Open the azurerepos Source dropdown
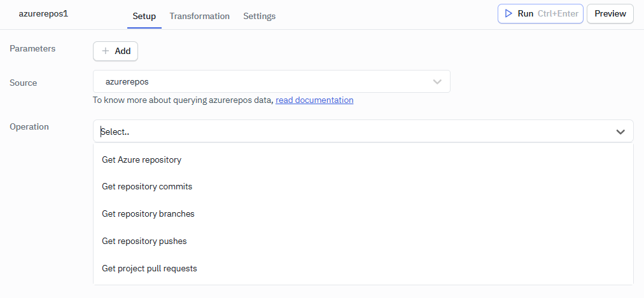The width and height of the screenshot is (644, 298). [272, 81]
